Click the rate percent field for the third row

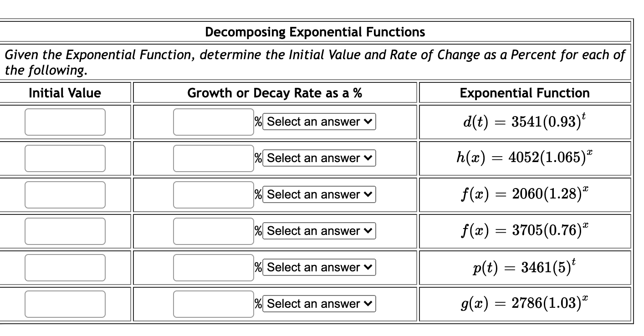(213, 194)
